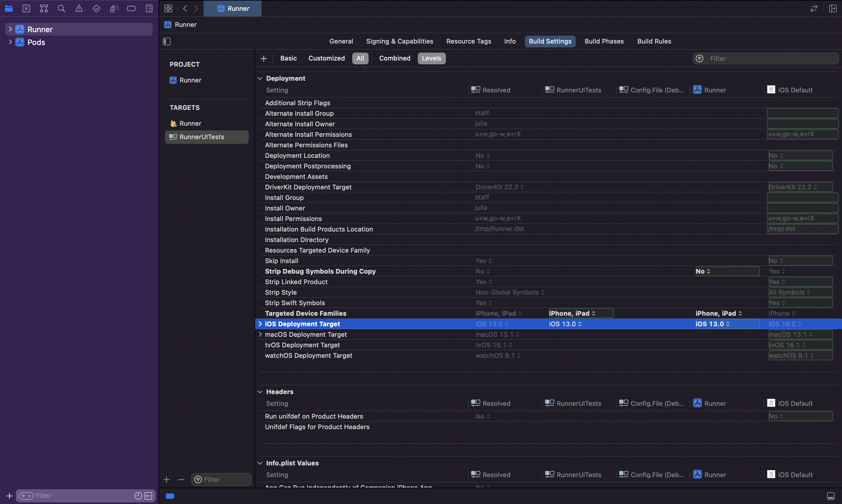Screen dimensions: 842x504
Task: Show only Customized build settings
Action: click(326, 58)
